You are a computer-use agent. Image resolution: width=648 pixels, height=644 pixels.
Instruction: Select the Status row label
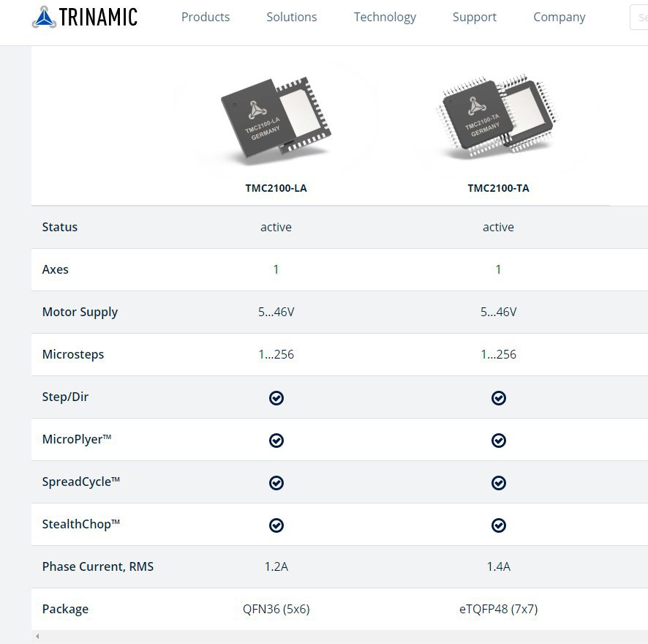click(59, 227)
